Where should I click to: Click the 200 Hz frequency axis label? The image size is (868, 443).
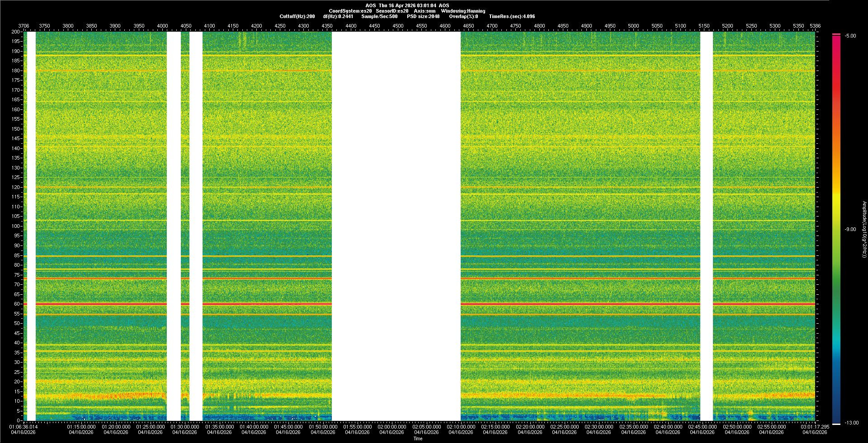click(16, 32)
